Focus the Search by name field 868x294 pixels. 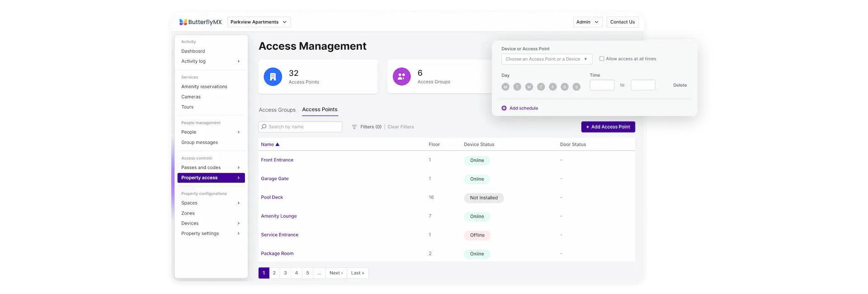[x=300, y=127]
